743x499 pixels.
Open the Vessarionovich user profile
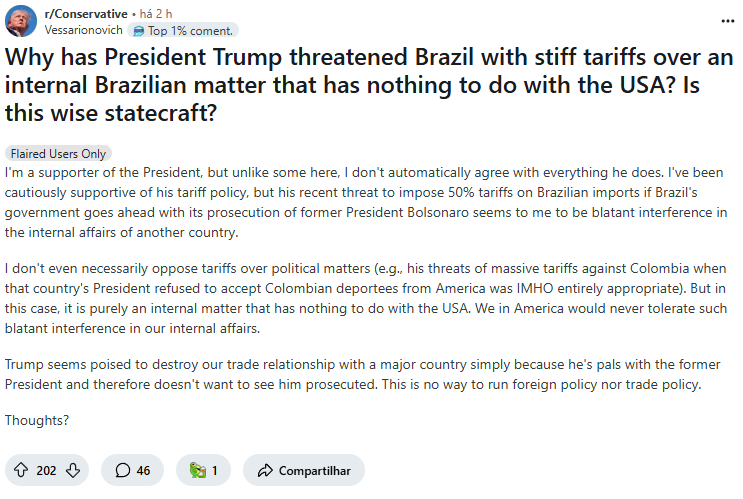click(83, 30)
